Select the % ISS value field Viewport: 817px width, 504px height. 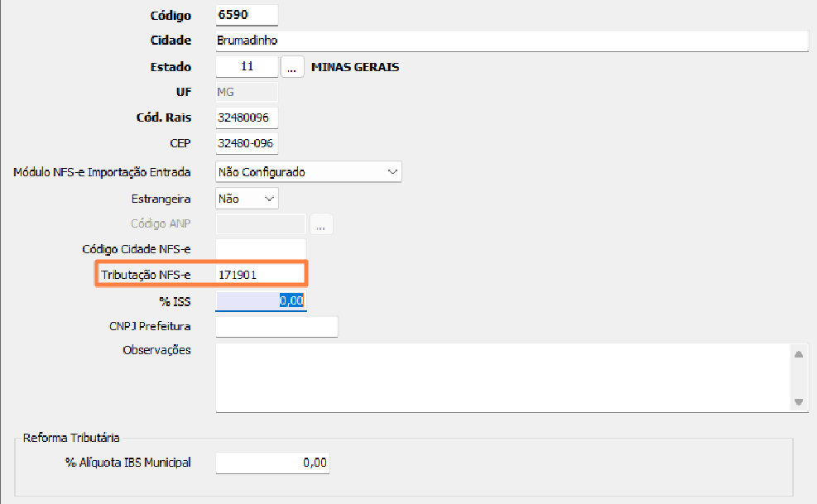pos(260,301)
